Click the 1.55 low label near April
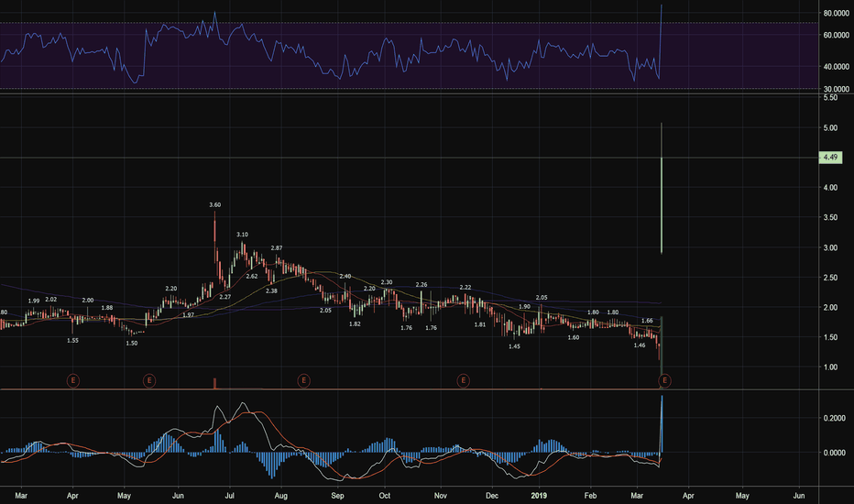Screen dimensions: 854x504 coord(72,340)
